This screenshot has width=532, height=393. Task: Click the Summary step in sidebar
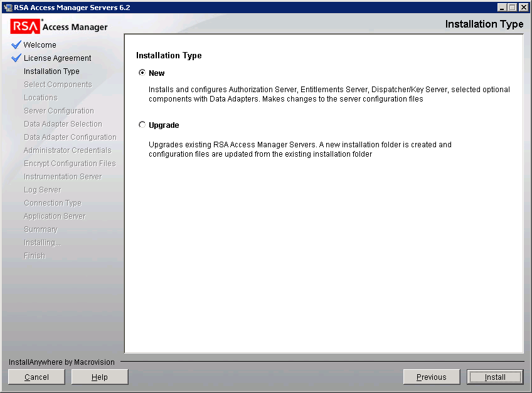[40, 229]
